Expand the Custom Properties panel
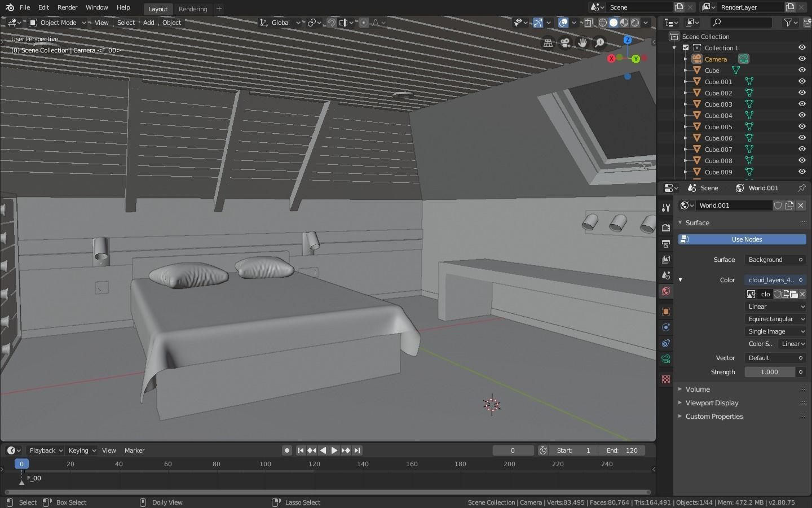 pyautogui.click(x=714, y=417)
